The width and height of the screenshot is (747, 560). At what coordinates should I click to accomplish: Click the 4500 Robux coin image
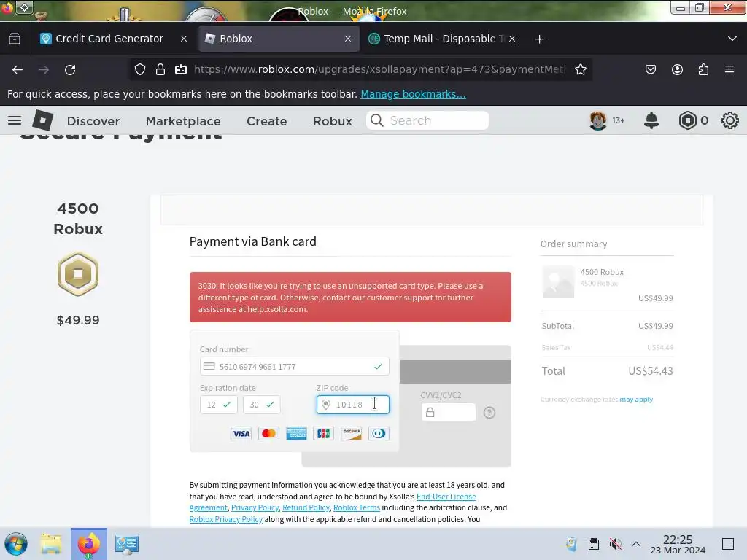click(78, 274)
